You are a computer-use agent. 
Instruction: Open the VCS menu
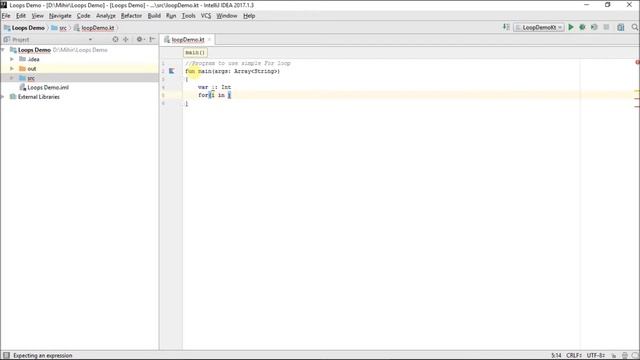(206, 16)
